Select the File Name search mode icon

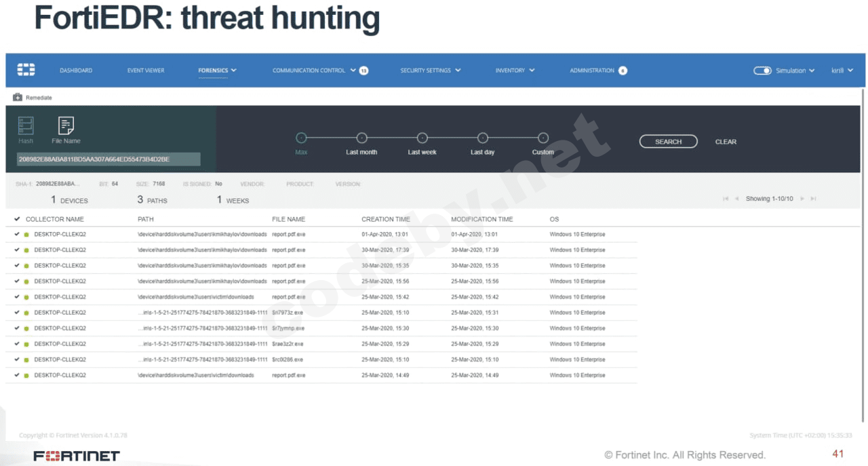pyautogui.click(x=66, y=125)
